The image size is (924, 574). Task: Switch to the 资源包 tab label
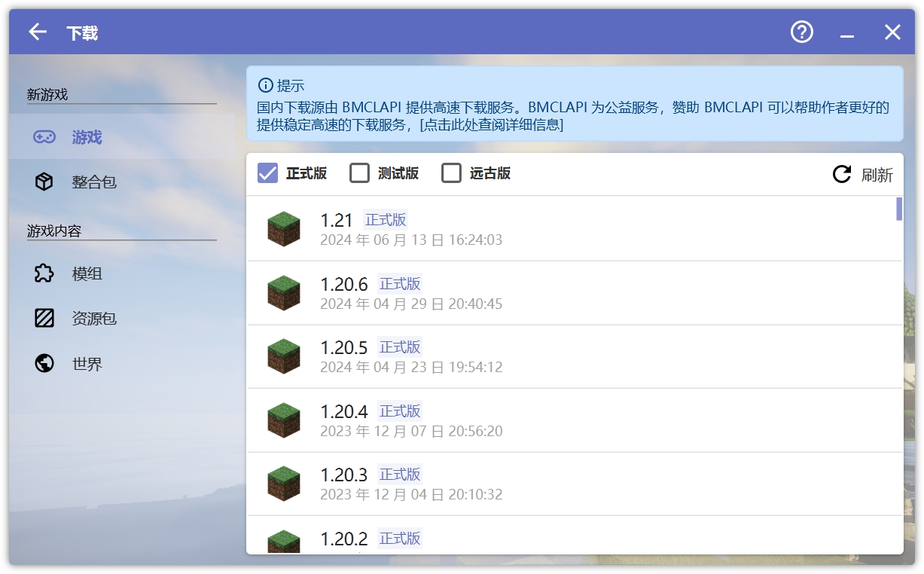(x=94, y=319)
